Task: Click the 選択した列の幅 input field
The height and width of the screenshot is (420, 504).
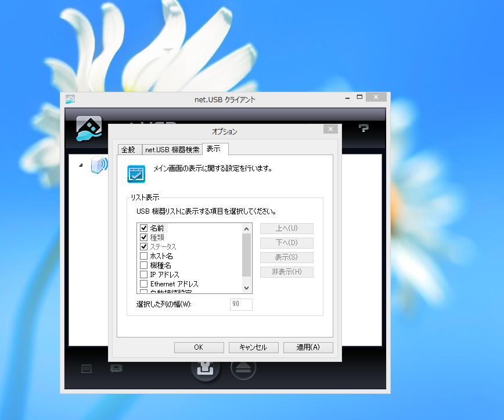Action: (x=241, y=304)
